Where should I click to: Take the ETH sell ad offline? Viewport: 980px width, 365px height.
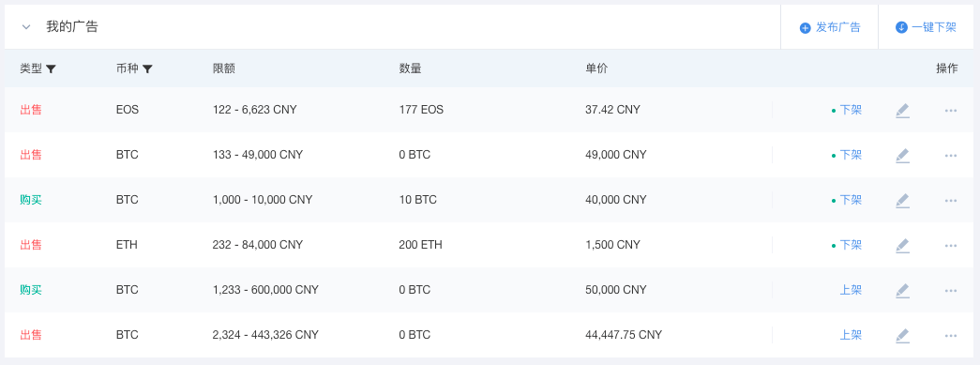(851, 245)
